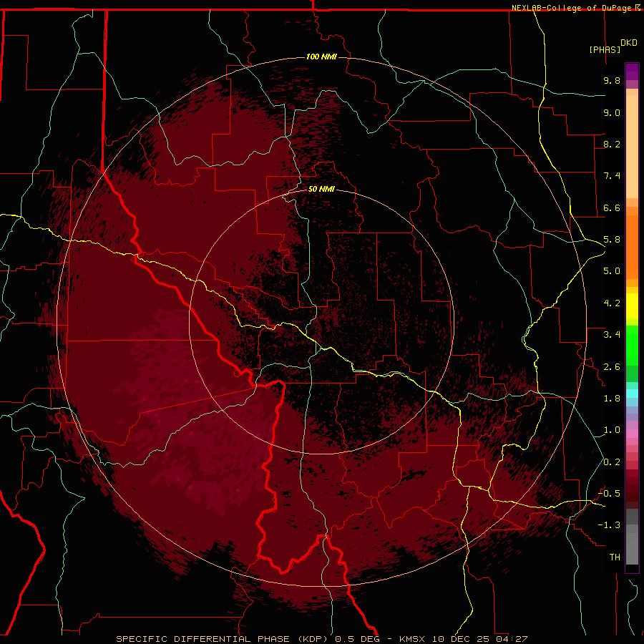
Task: Click the 1.8 legend value
Action: (x=612, y=399)
